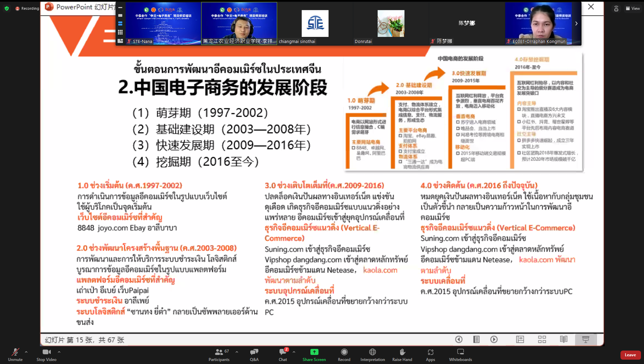Open Whiteboards
Viewport: 644px width, 364px height.
461,355
